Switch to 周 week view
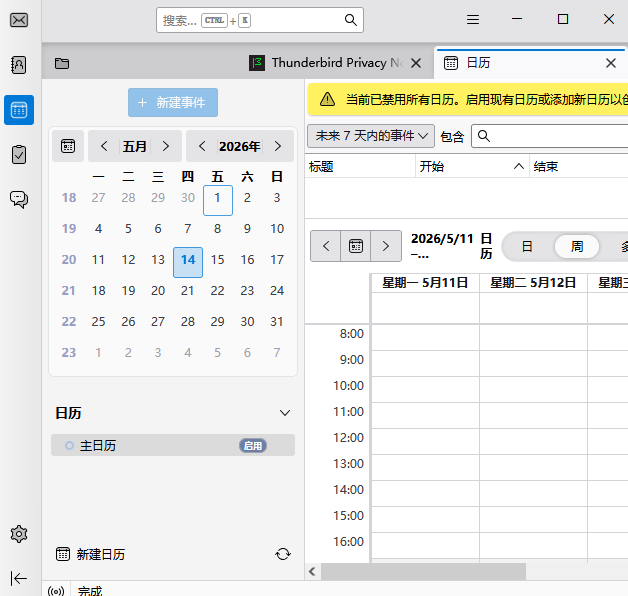 tap(577, 246)
